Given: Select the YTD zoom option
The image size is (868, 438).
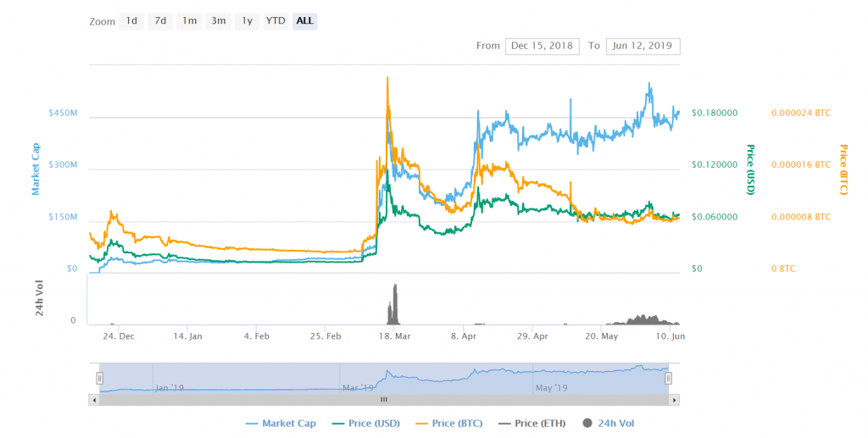Looking at the screenshot, I should tap(275, 21).
